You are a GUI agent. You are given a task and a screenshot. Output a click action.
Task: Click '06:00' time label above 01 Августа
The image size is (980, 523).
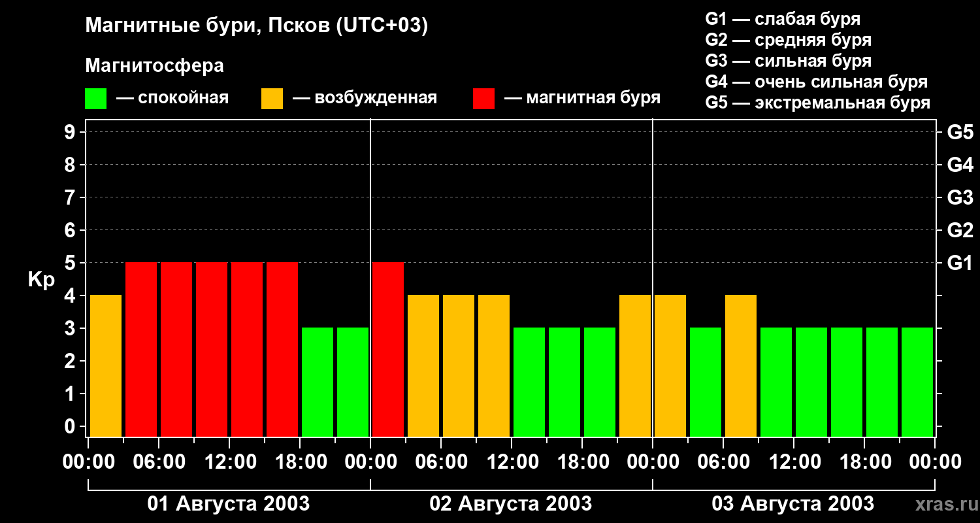[x=159, y=462]
